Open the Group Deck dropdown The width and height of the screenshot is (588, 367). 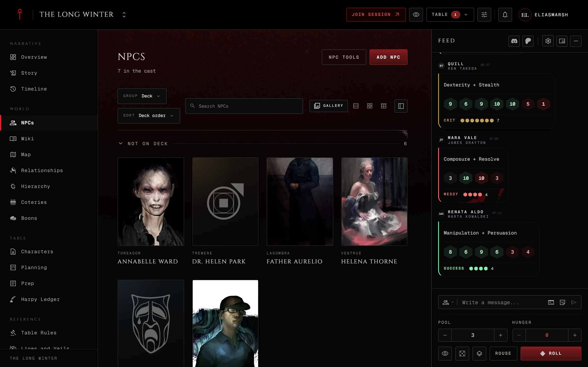[x=142, y=96]
